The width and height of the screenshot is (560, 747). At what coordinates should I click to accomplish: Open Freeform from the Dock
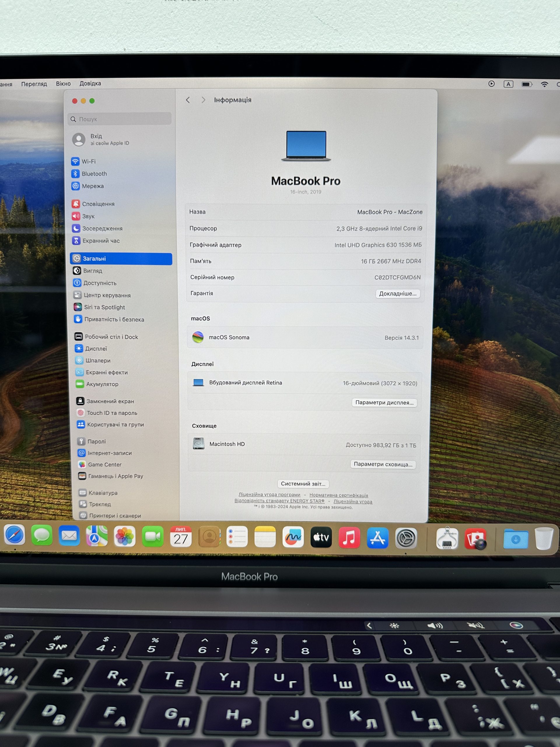click(x=293, y=537)
